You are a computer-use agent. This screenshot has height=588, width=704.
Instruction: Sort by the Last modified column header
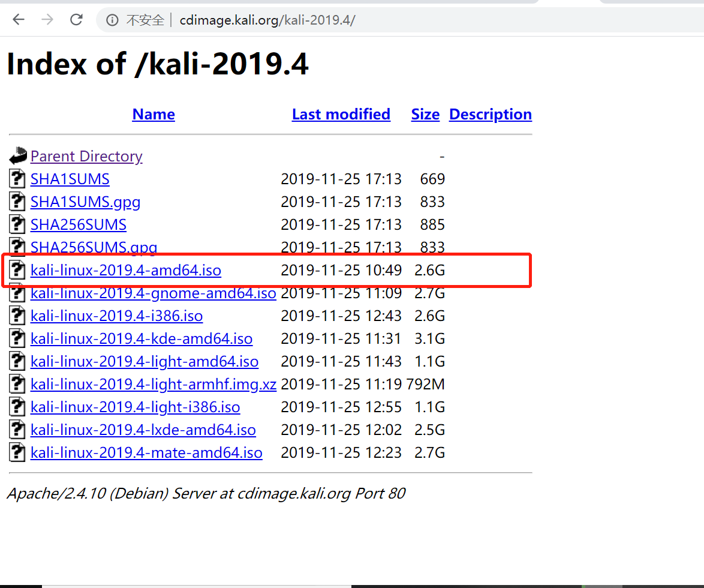(341, 114)
